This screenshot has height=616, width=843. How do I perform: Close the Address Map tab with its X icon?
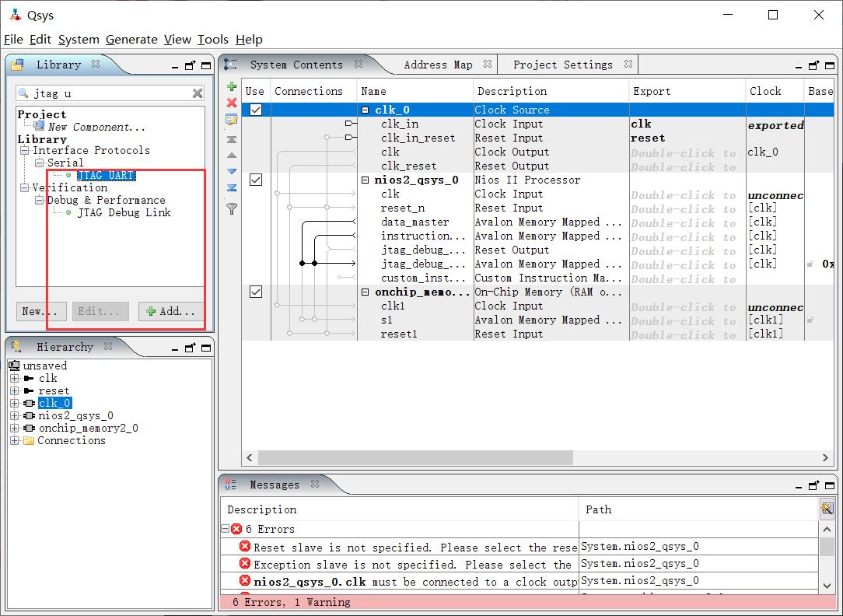pos(487,64)
